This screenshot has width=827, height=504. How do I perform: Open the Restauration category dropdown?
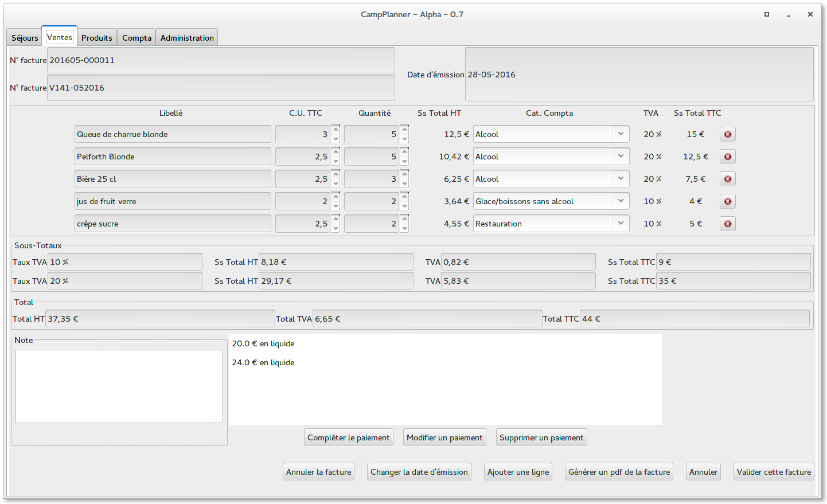[x=620, y=224]
